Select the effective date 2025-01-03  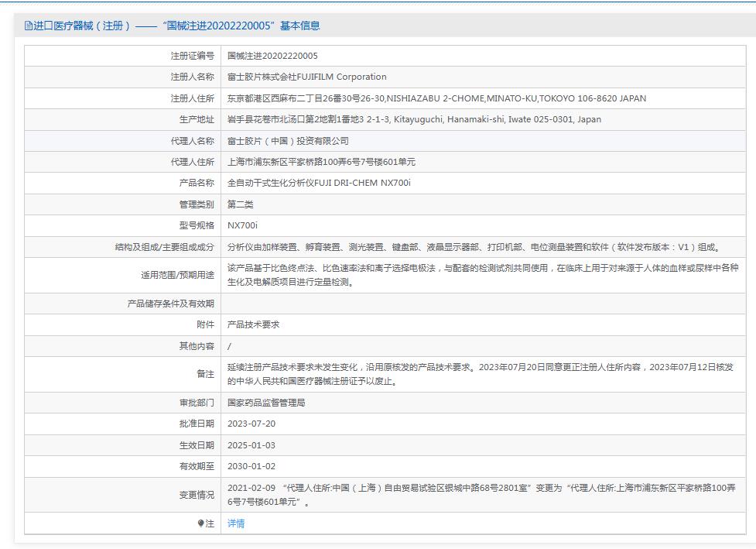click(x=251, y=445)
